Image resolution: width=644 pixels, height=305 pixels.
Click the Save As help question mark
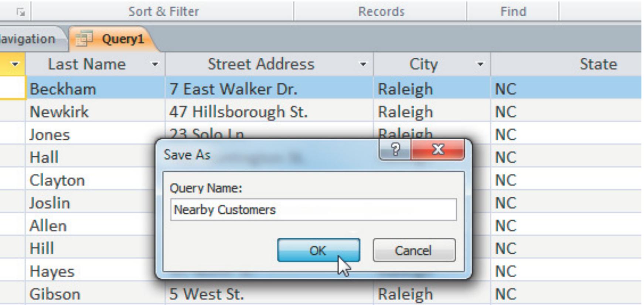click(x=395, y=150)
